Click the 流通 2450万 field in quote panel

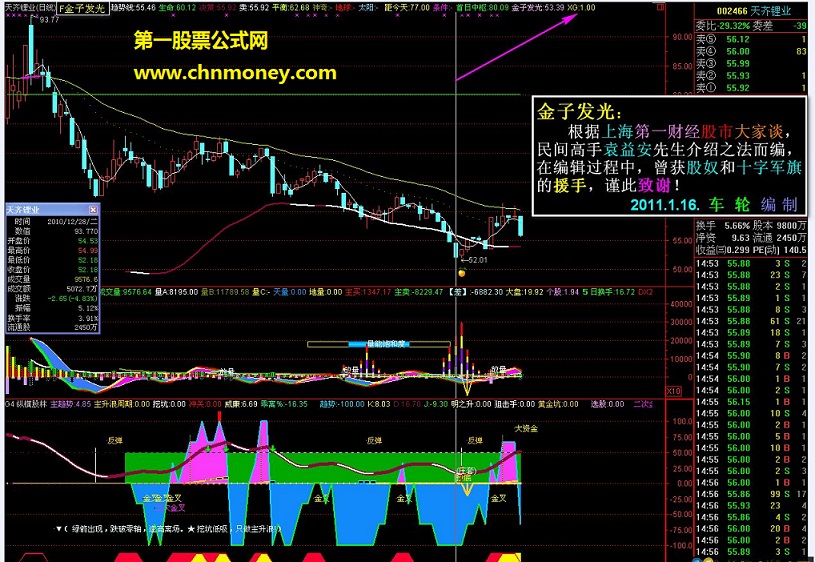pyautogui.click(x=780, y=238)
